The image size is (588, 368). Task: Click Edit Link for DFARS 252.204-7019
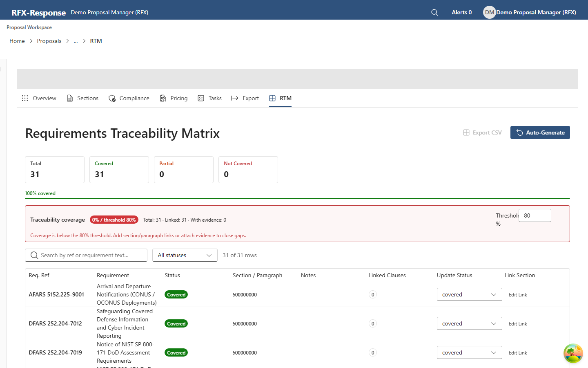518,353
